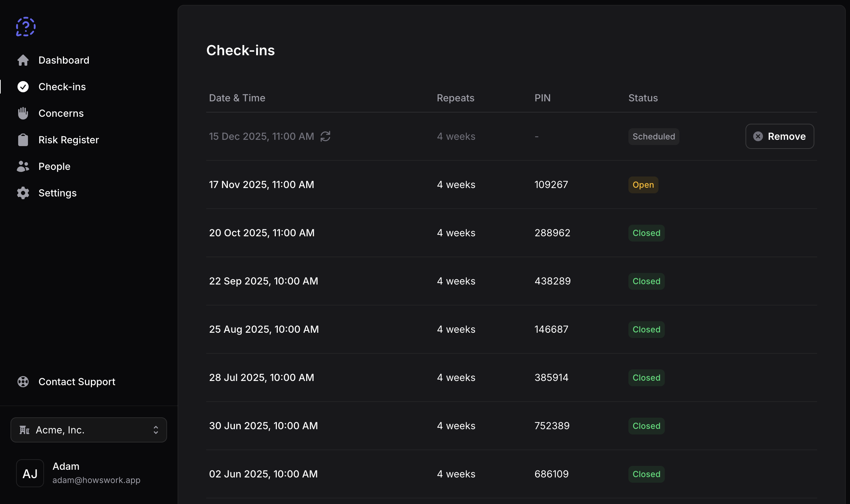Open the Acme, Inc. organization switcher

(88, 430)
